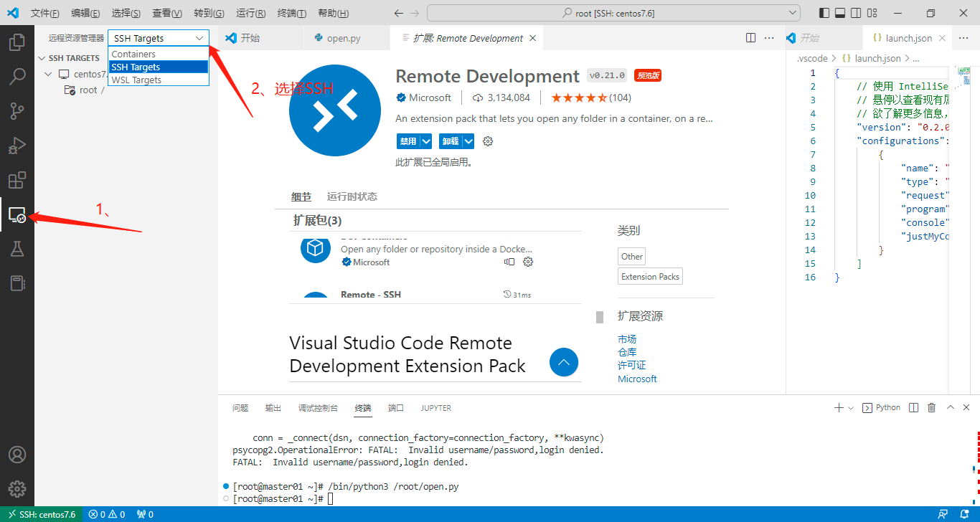Click the extension details scrollbar thumb
The image size is (980, 522).
tap(600, 317)
